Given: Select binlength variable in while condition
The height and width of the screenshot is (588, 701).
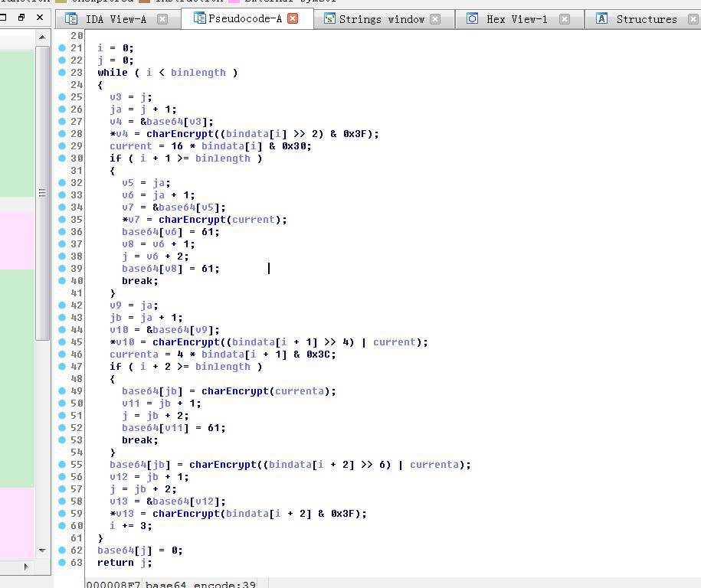Looking at the screenshot, I should point(198,73).
